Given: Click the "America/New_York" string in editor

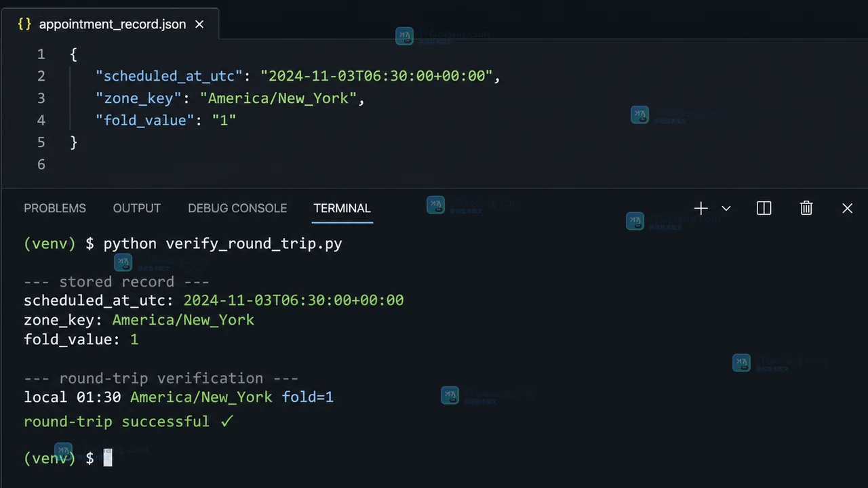Looking at the screenshot, I should point(278,98).
